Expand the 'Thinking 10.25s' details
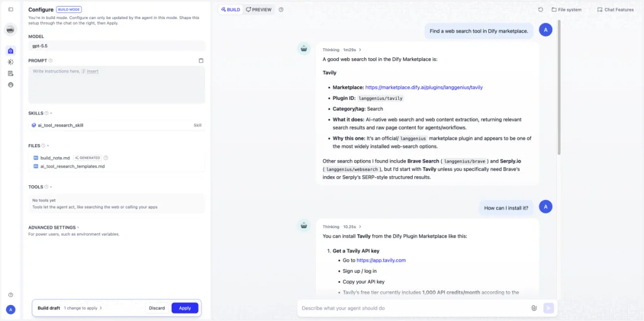The width and height of the screenshot is (644, 321). (342, 226)
